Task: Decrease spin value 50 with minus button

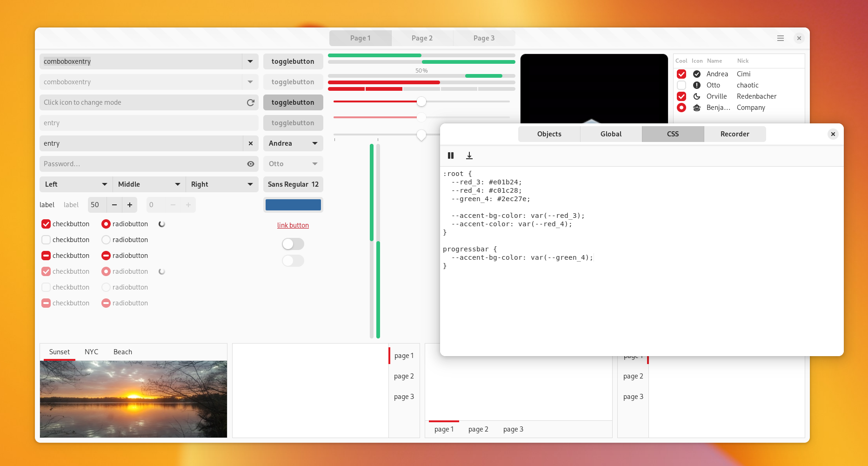Action: click(114, 205)
